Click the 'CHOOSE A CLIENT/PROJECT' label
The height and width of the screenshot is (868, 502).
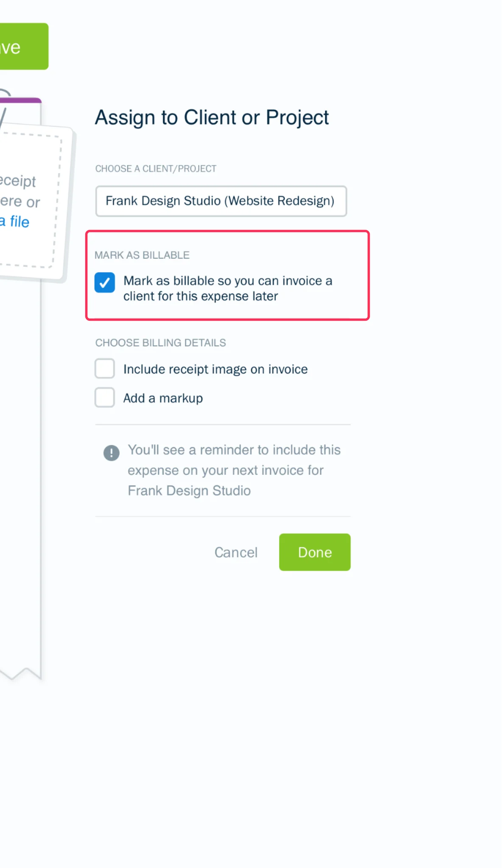pyautogui.click(x=156, y=168)
